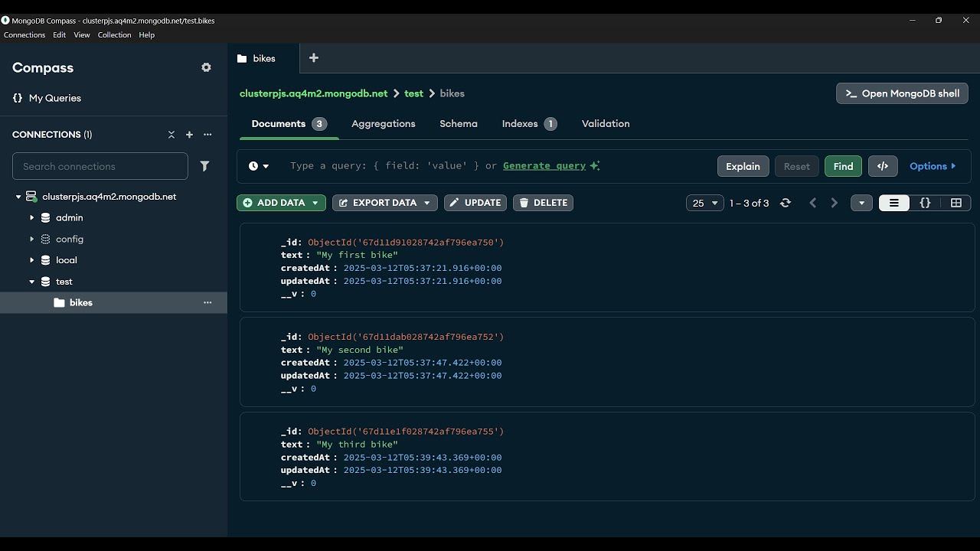Refresh the documents count
The width and height of the screenshot is (980, 551).
785,203
